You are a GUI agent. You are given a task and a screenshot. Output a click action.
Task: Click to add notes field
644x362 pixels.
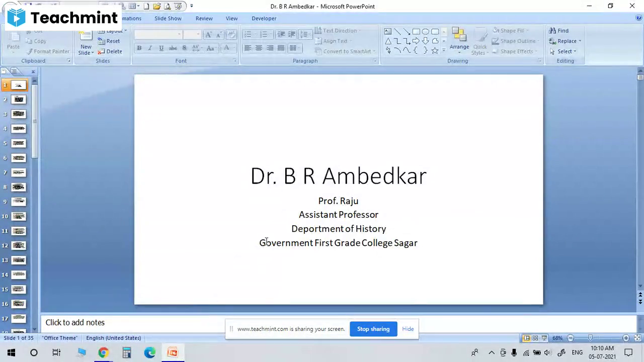pyautogui.click(x=338, y=323)
